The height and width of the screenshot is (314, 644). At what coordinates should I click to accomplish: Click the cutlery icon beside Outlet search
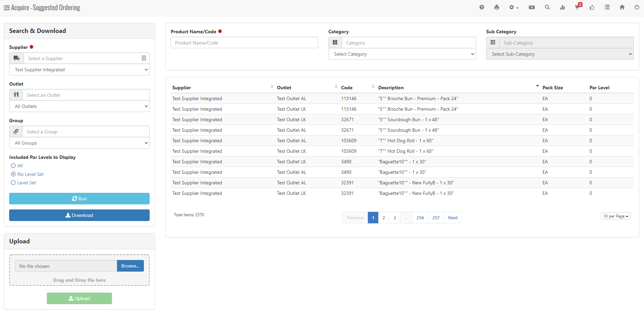point(16,95)
